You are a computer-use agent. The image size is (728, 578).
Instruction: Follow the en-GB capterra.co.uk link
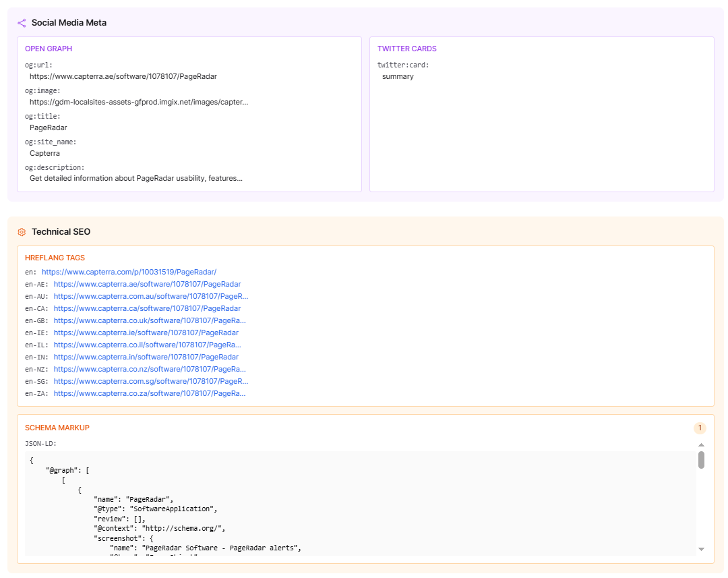(150, 320)
